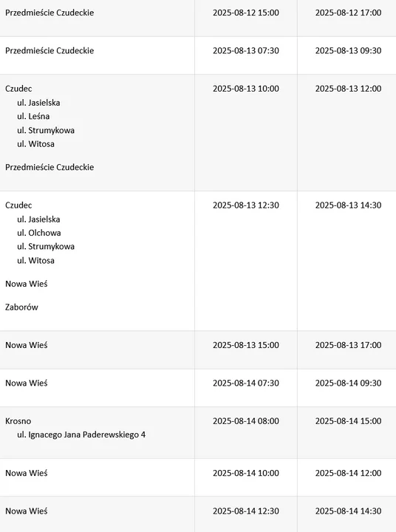
Task: Click the start time 2025-08-12 15:00
Action: [x=246, y=13]
